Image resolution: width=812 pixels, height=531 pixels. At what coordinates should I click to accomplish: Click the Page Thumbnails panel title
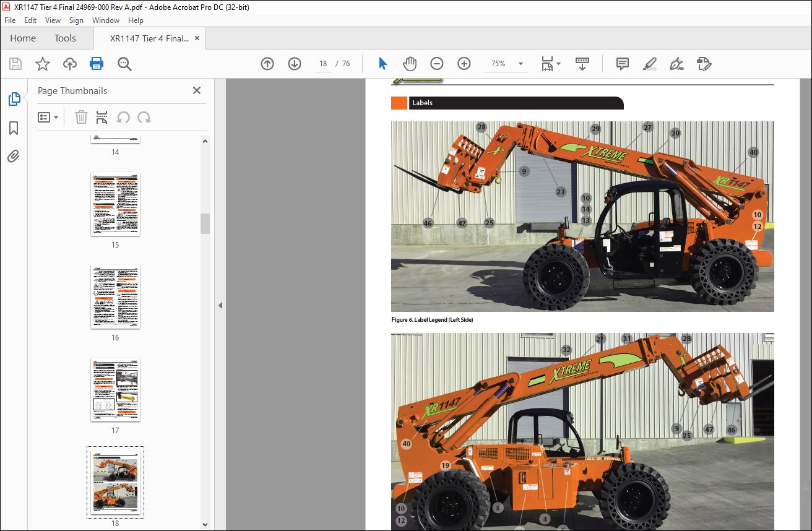[x=72, y=91]
